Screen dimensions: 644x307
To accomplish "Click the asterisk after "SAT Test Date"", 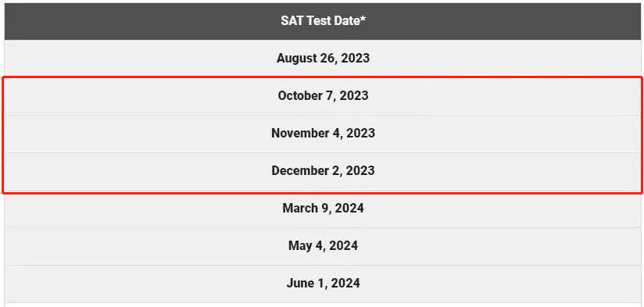I will 363,20.
